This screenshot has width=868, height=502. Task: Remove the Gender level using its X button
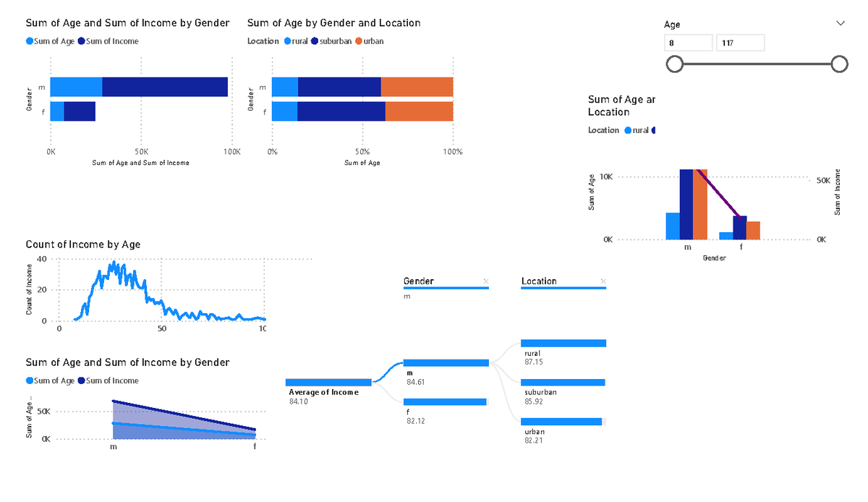pos(485,281)
